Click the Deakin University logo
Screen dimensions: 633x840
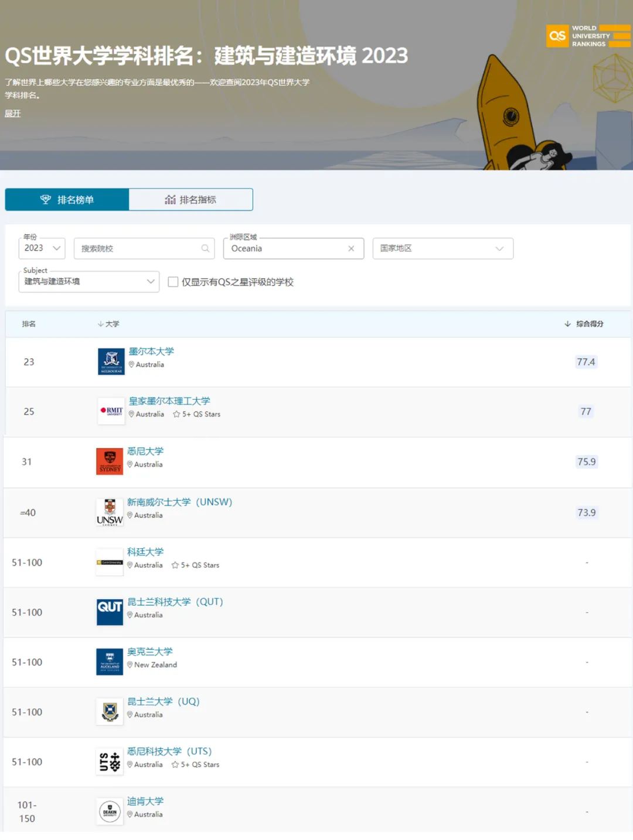110,812
